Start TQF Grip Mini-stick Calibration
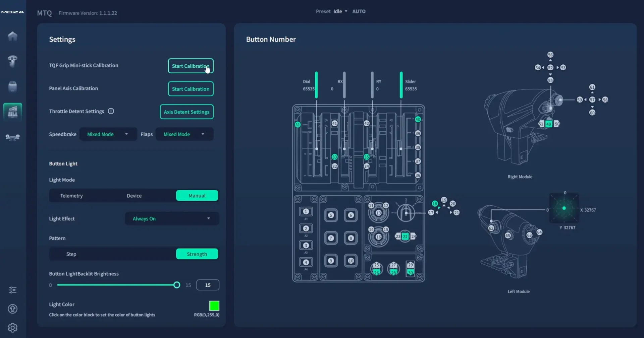The image size is (644, 338). pos(191,66)
